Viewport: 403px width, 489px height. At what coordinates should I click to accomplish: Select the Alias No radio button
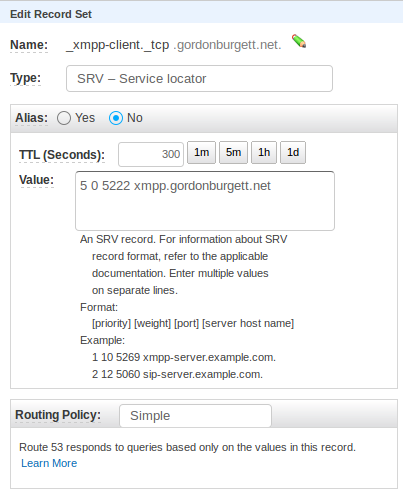pyautogui.click(x=116, y=118)
